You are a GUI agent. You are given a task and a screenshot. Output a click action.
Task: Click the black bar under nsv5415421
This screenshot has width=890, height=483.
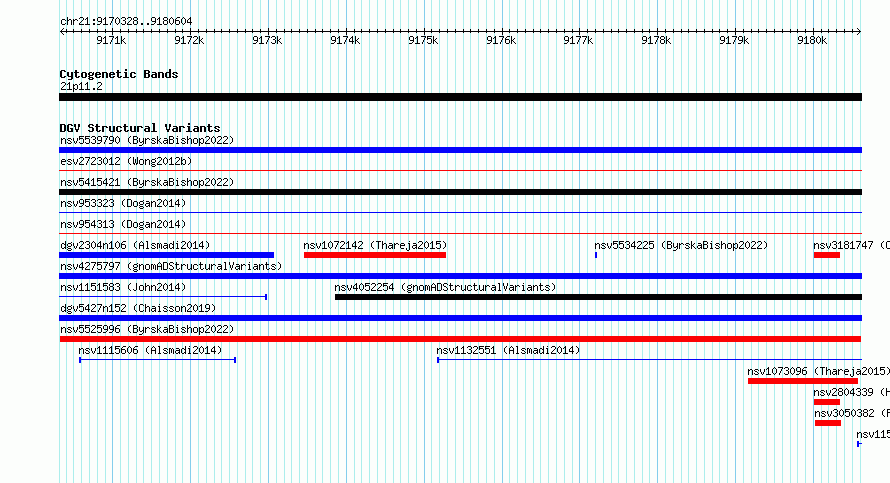460,192
